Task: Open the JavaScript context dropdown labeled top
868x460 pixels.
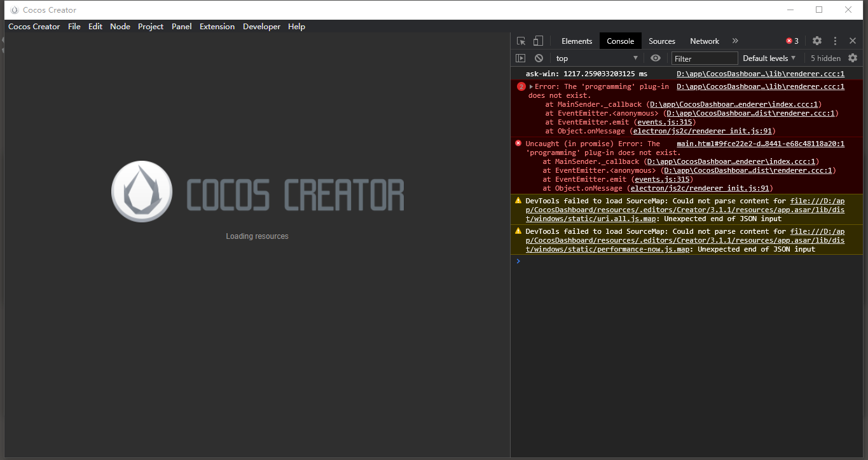Action: [596, 58]
